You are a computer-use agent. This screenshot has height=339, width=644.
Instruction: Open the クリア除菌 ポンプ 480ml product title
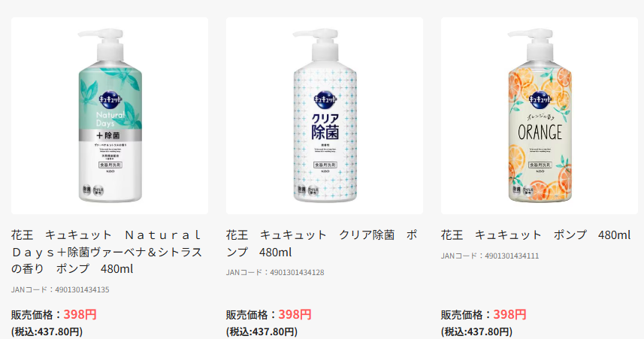322,244
